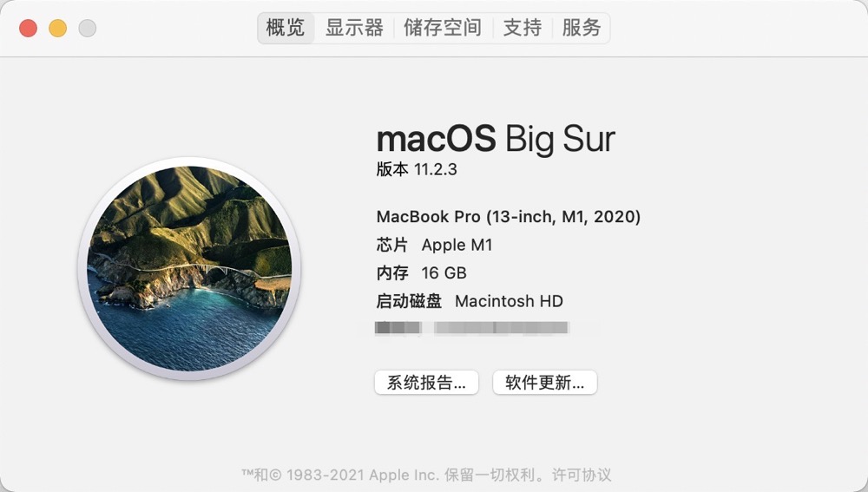This screenshot has height=492, width=868.
Task: Click 版本 11.2.3 to reveal build number
Action: tap(417, 169)
